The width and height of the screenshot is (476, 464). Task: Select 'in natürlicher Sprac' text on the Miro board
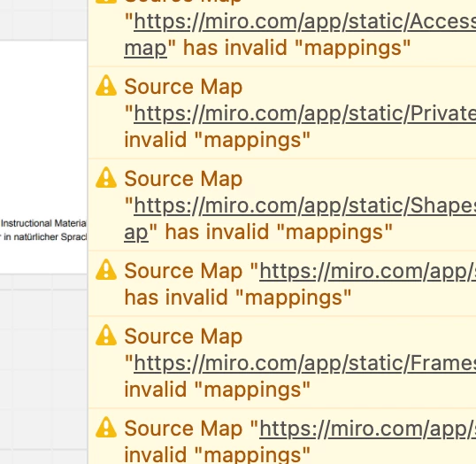[45, 236]
